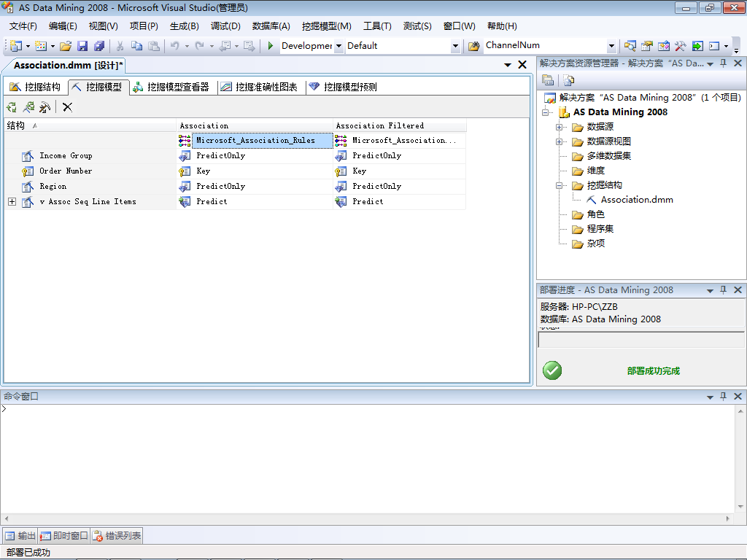
Task: Switch to the 挖掘模型查看器 tab
Action: [x=171, y=87]
